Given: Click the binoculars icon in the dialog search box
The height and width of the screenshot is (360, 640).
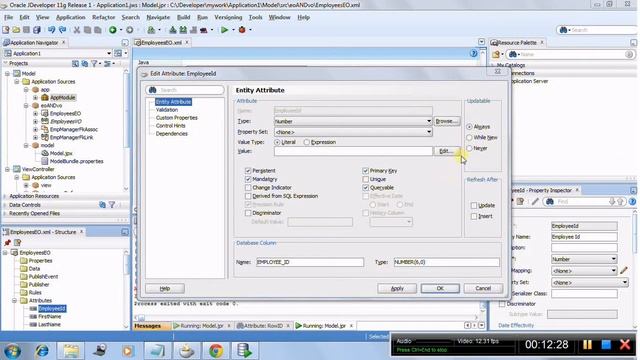Looking at the screenshot, I should (x=153, y=90).
